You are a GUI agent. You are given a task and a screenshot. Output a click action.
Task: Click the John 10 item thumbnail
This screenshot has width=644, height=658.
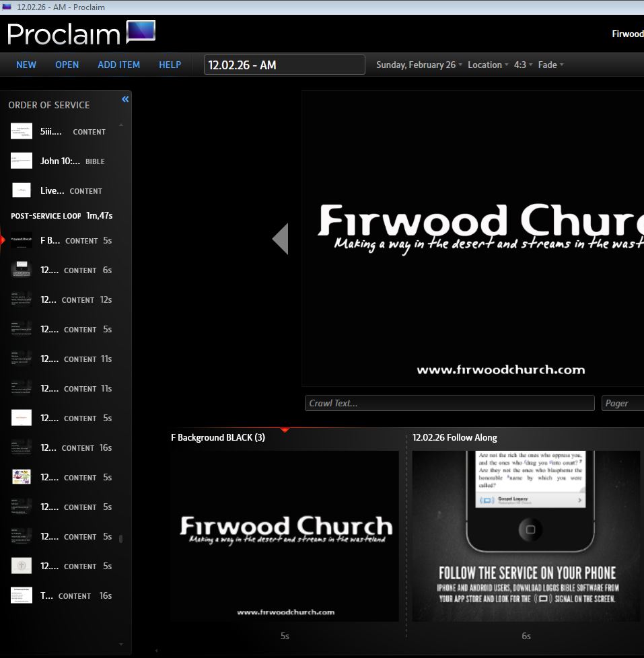(x=22, y=161)
